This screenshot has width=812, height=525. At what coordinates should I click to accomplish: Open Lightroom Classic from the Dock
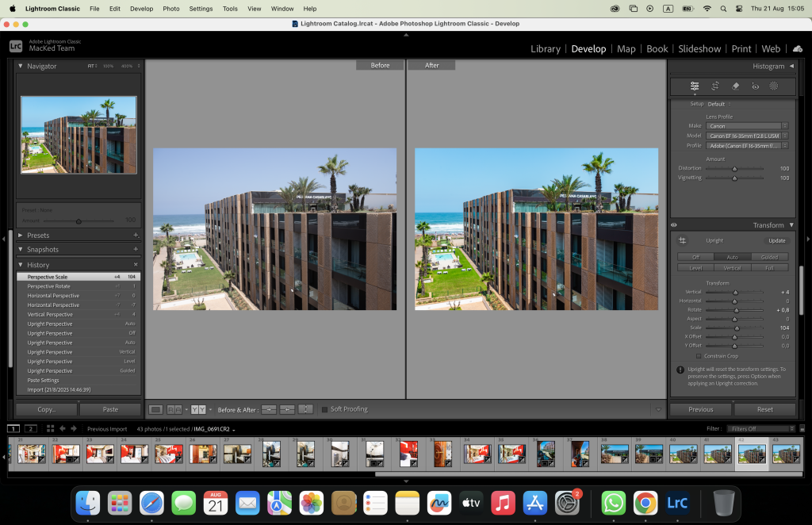tap(677, 504)
